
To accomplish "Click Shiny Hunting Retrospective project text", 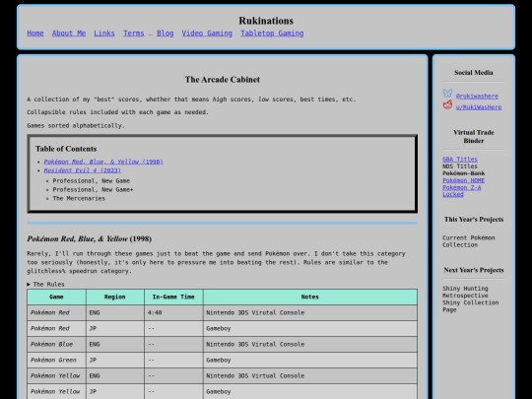I will [465, 292].
